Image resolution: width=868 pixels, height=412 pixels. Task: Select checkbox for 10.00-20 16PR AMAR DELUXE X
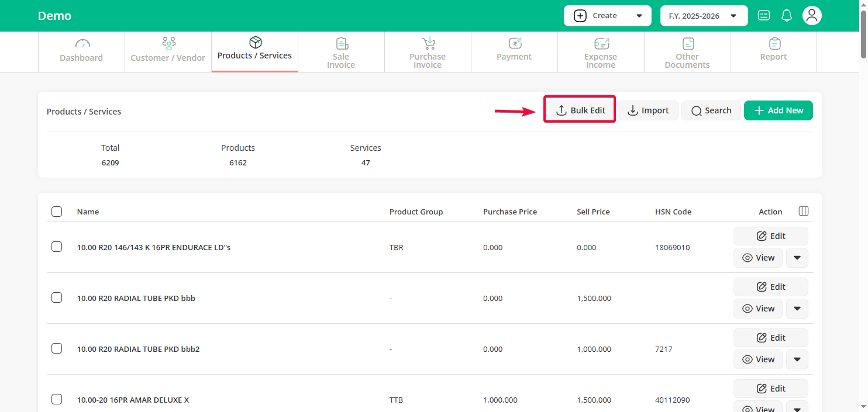pos(57,399)
